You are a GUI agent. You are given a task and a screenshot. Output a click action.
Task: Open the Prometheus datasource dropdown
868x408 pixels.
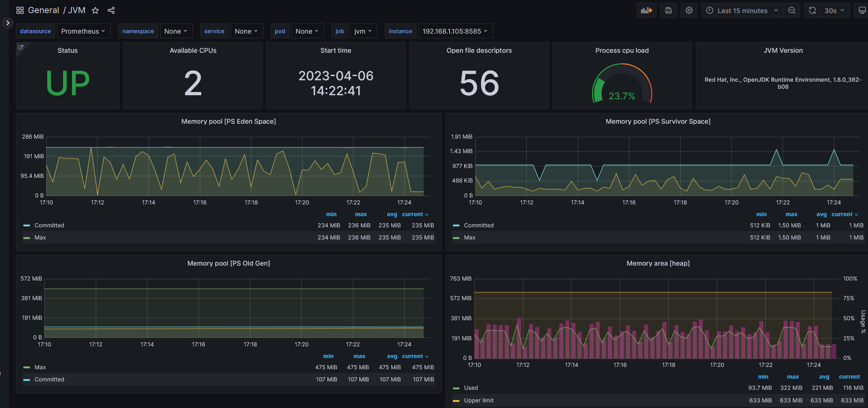point(84,31)
